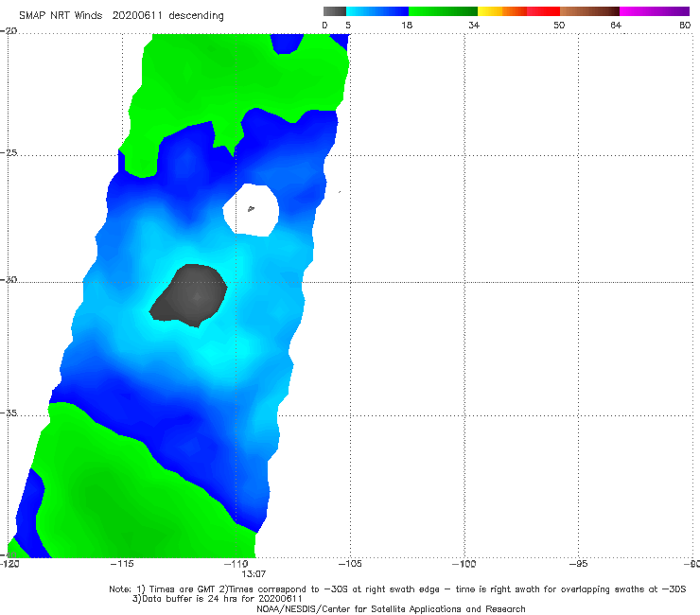Image resolution: width=700 pixels, height=615 pixels.
Task: Select the blue 5–18 color bar segment
Action: pos(377,11)
